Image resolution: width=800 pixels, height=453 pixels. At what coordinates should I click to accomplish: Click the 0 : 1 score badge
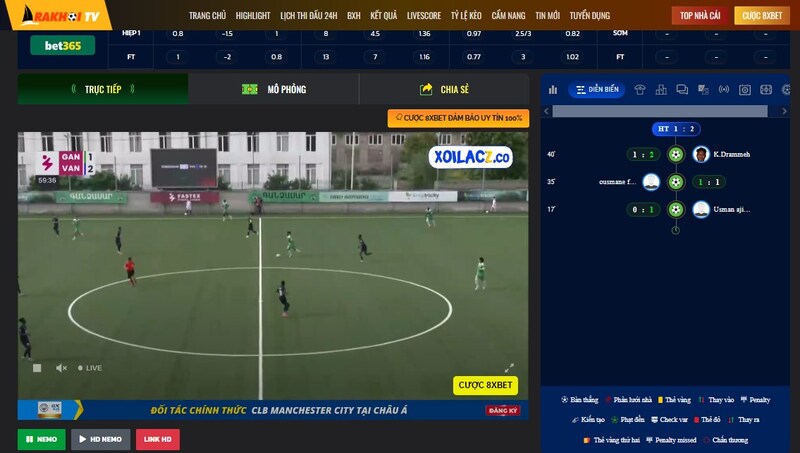643,209
